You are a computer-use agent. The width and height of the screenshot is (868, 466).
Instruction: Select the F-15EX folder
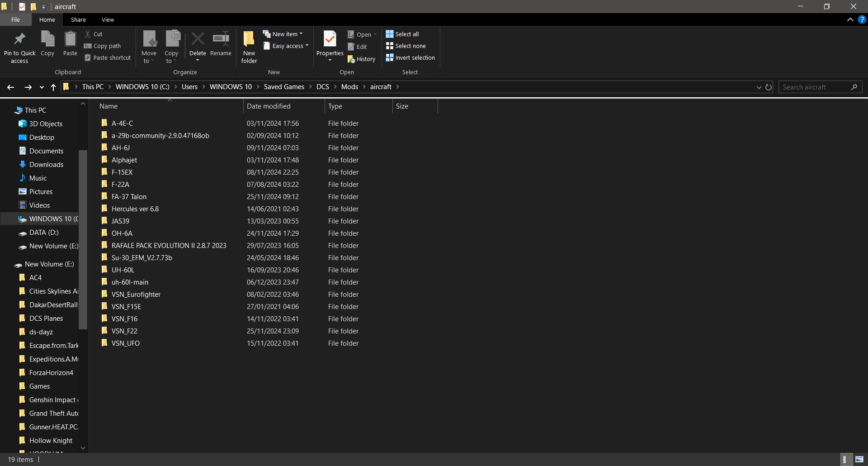(122, 172)
